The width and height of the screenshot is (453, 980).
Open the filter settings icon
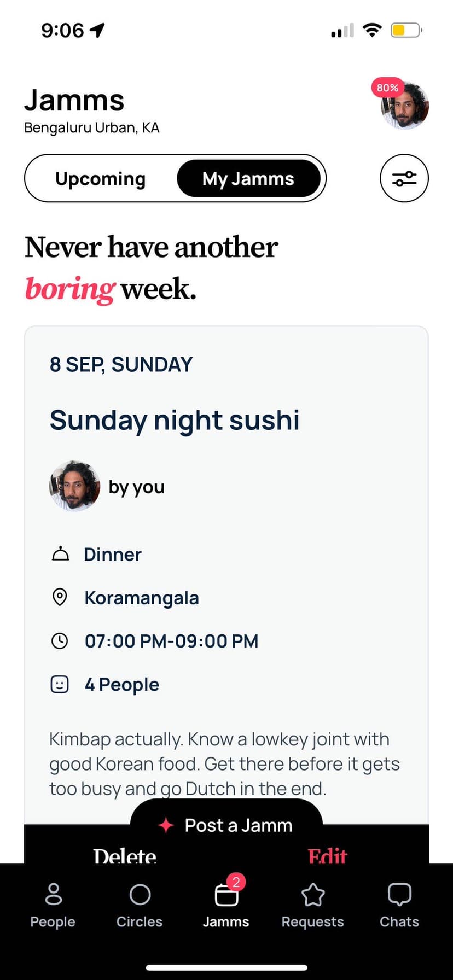click(x=404, y=178)
